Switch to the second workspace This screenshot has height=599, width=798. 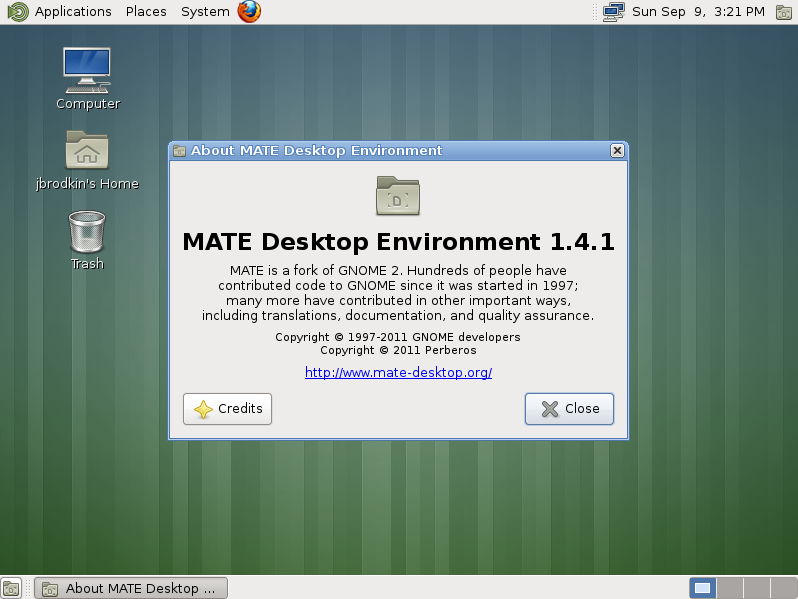[x=730, y=588]
